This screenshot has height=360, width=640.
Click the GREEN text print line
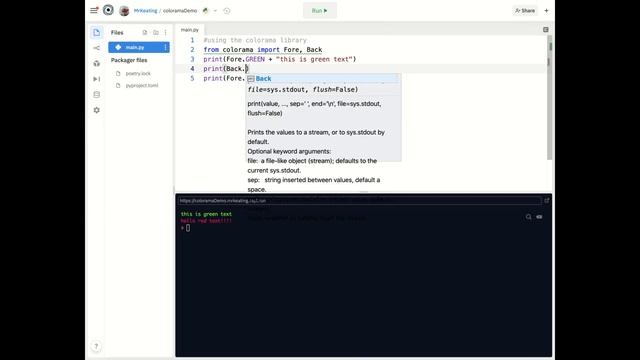click(280, 59)
